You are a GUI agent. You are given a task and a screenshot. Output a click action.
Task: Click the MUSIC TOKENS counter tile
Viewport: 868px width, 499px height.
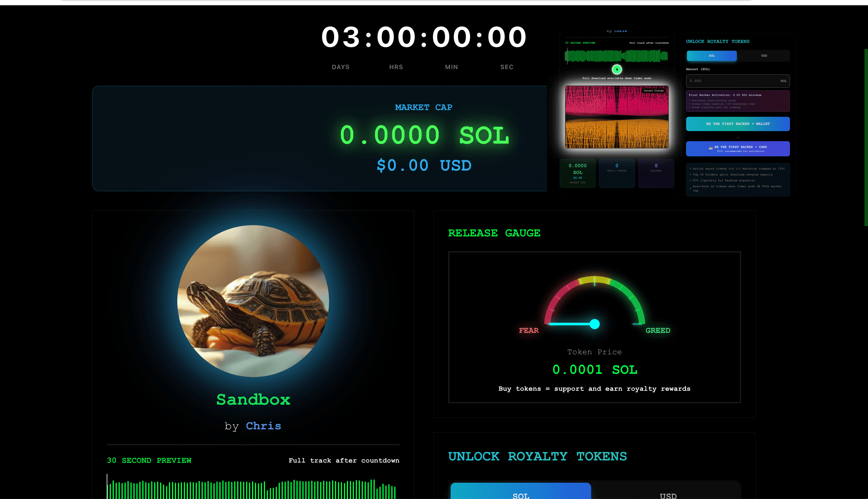point(616,173)
